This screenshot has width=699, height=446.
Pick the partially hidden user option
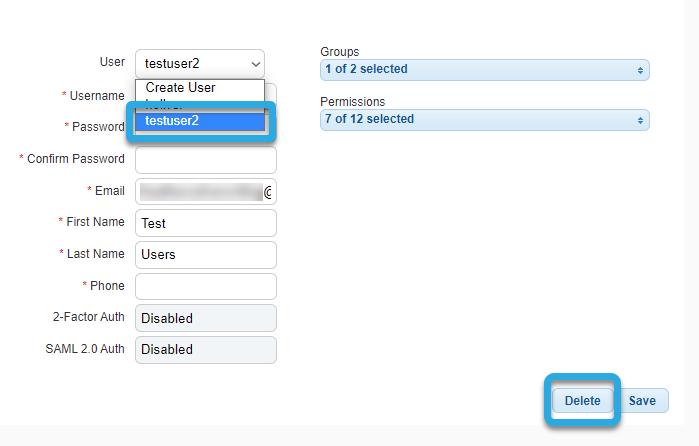pyautogui.click(x=200, y=104)
